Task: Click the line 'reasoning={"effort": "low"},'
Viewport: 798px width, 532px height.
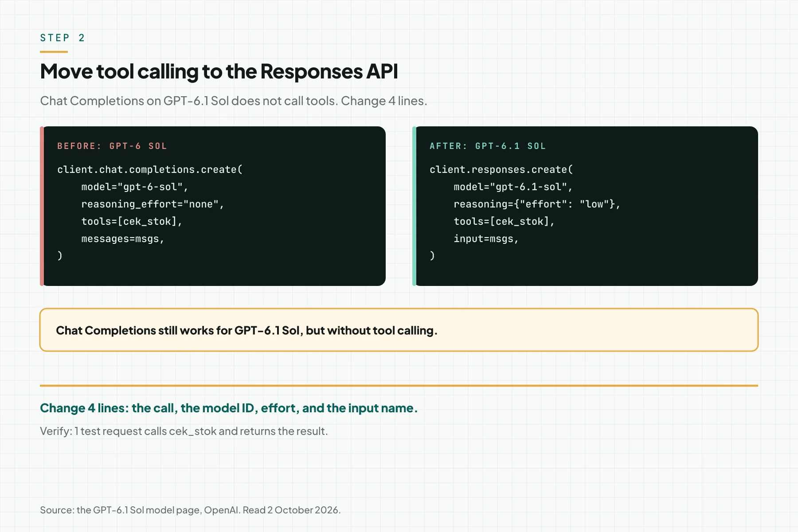Action: (x=537, y=204)
